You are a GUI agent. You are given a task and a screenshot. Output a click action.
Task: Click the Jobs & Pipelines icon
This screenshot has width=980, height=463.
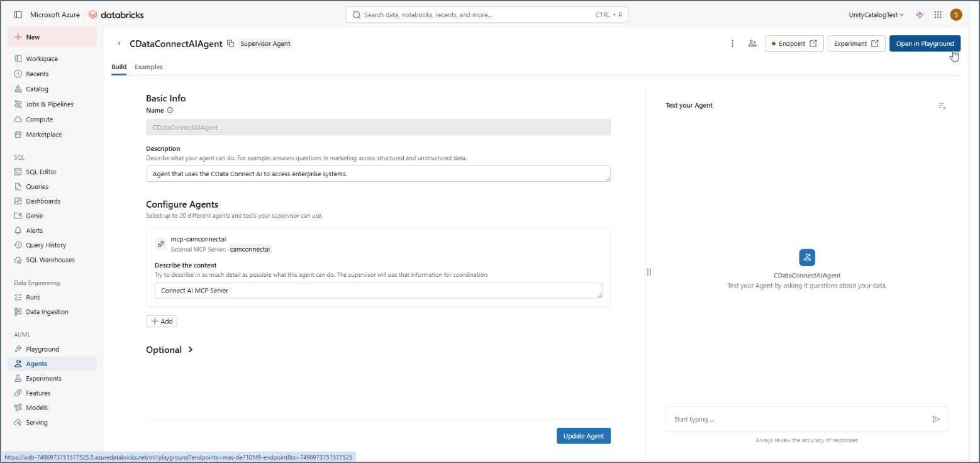point(18,104)
